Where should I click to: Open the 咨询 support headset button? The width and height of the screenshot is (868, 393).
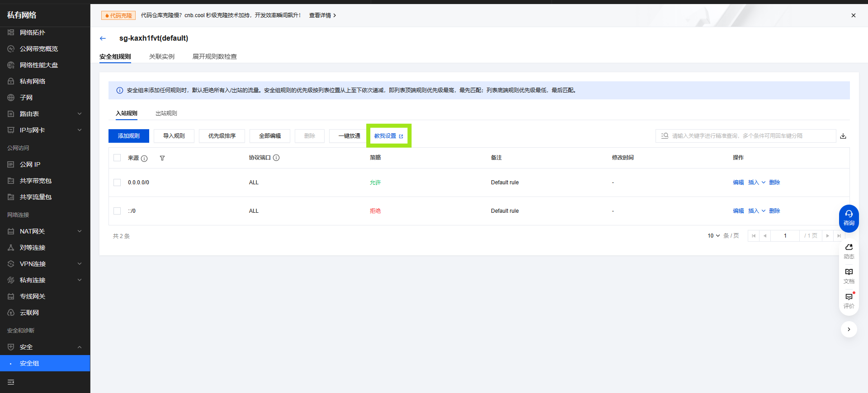coord(849,218)
